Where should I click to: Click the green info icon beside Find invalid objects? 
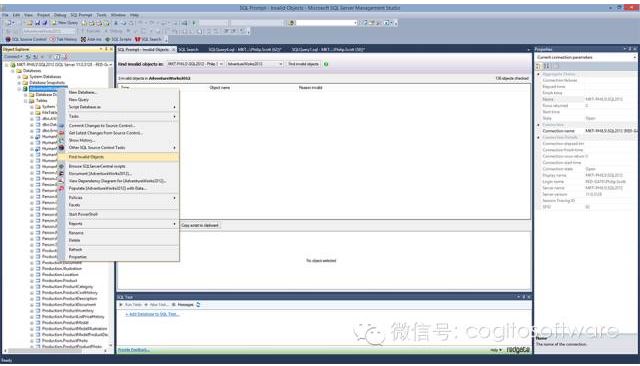tap(326, 64)
